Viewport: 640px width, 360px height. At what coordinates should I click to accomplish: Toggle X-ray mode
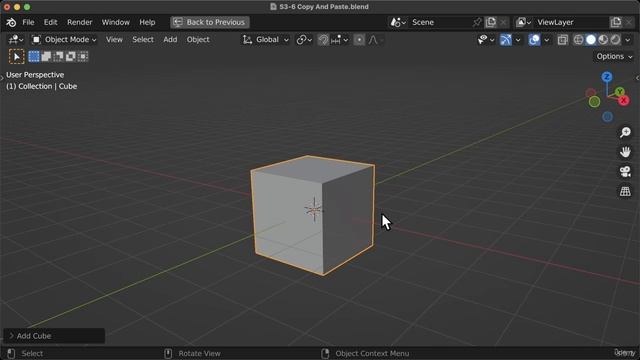pos(562,40)
